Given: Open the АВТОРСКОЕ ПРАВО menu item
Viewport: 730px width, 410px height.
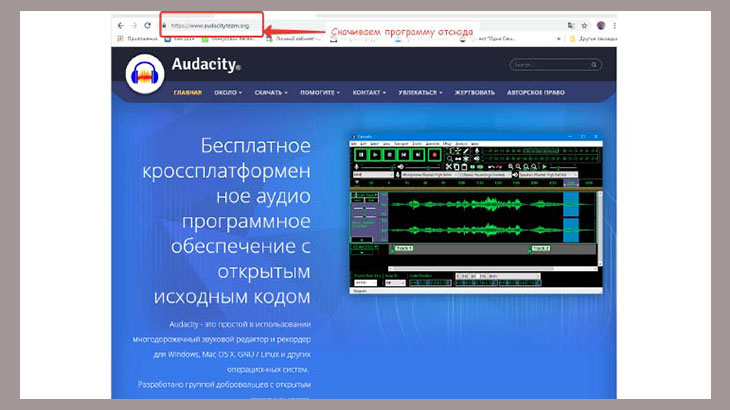Looking at the screenshot, I should click(536, 93).
